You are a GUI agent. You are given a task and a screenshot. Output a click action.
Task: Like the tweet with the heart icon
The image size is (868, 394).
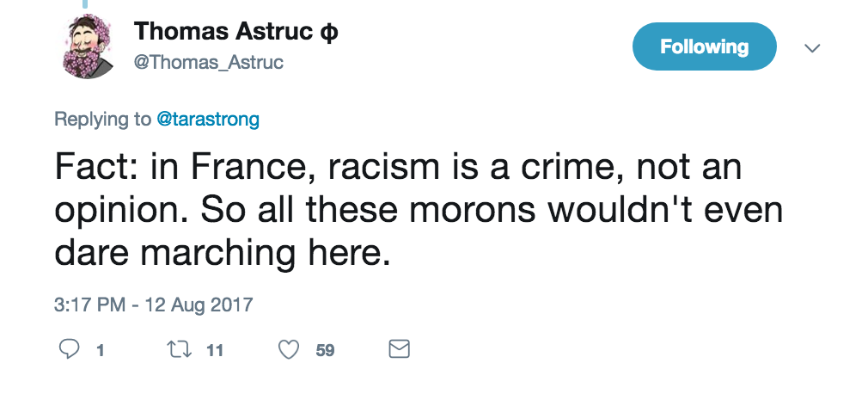coord(289,349)
